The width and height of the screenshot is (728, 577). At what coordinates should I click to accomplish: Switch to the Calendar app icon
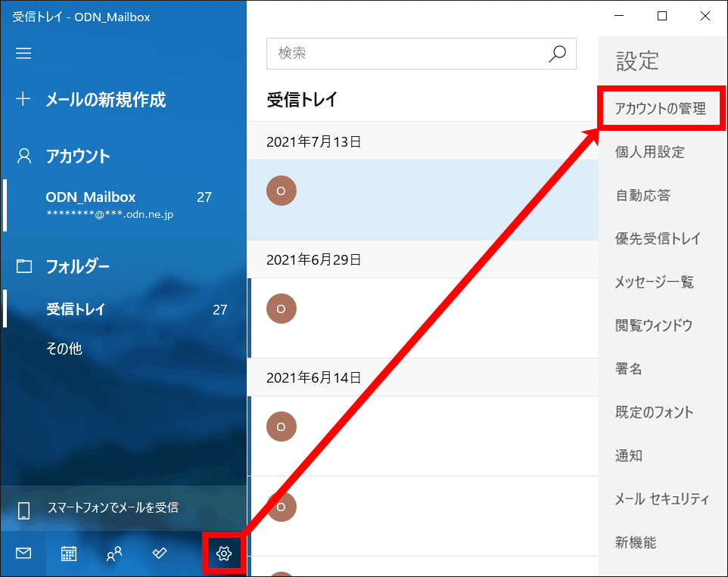tap(68, 554)
